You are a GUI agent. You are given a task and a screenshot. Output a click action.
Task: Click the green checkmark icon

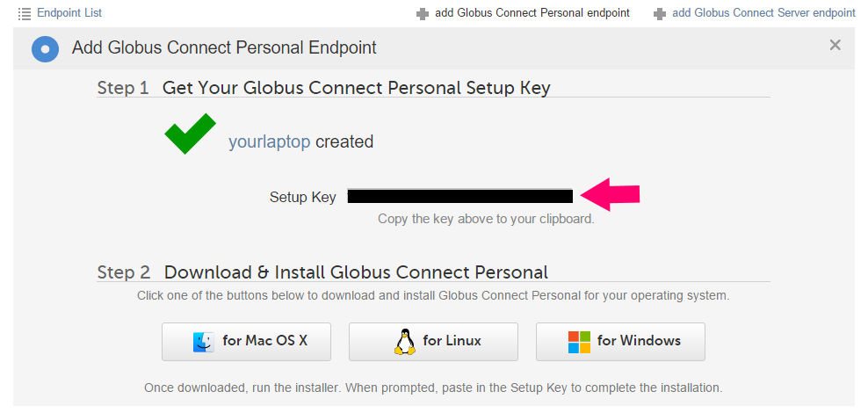tap(190, 134)
